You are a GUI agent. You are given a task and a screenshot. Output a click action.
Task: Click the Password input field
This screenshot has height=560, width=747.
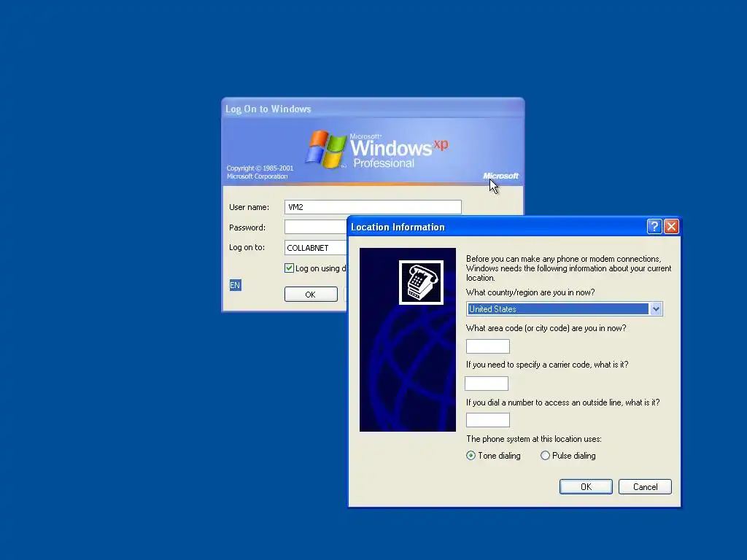point(316,227)
